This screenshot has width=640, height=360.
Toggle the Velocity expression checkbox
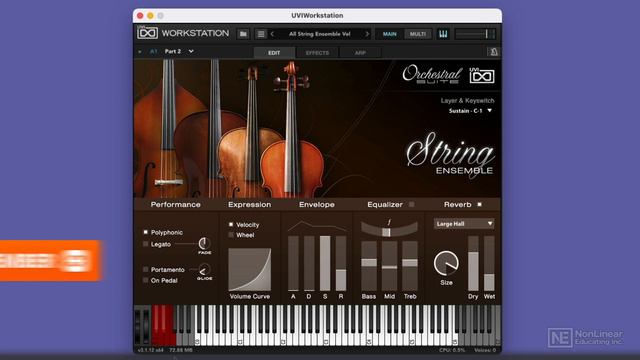pyautogui.click(x=231, y=224)
